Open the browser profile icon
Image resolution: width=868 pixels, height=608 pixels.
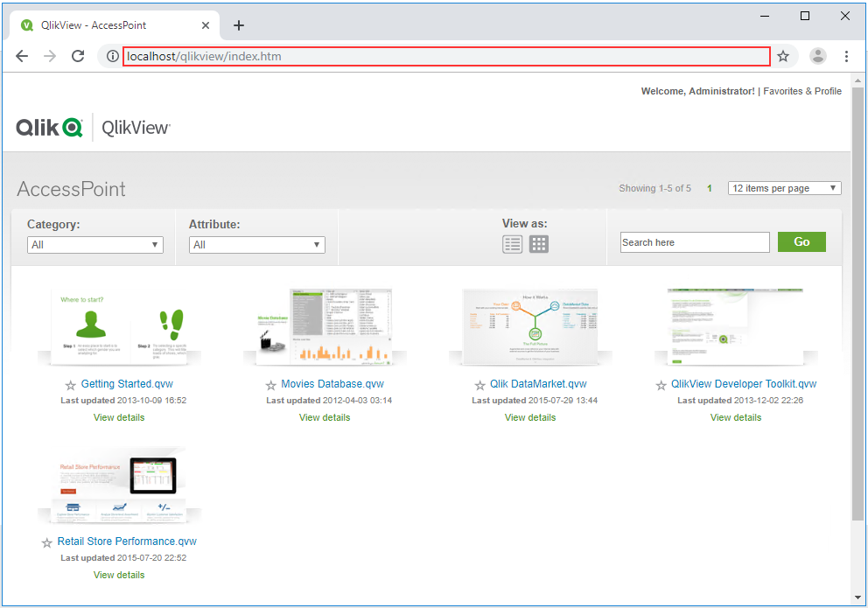pyautogui.click(x=817, y=55)
